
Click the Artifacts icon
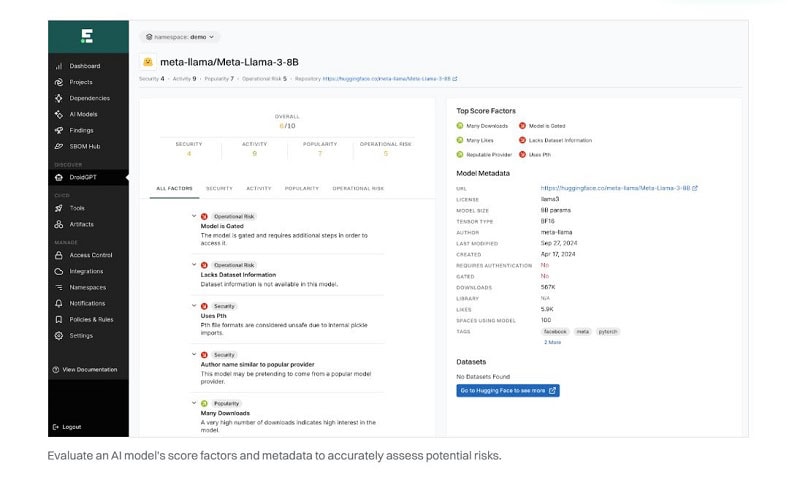[x=59, y=224]
